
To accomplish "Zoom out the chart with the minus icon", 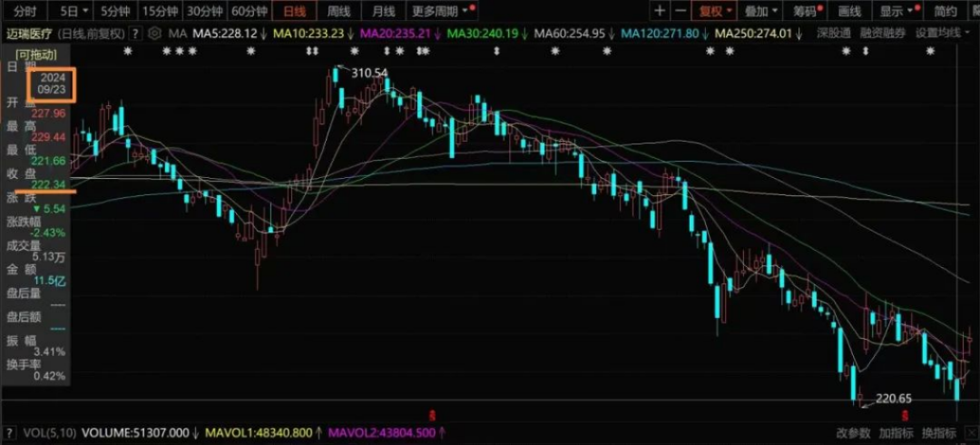I will click(680, 11).
